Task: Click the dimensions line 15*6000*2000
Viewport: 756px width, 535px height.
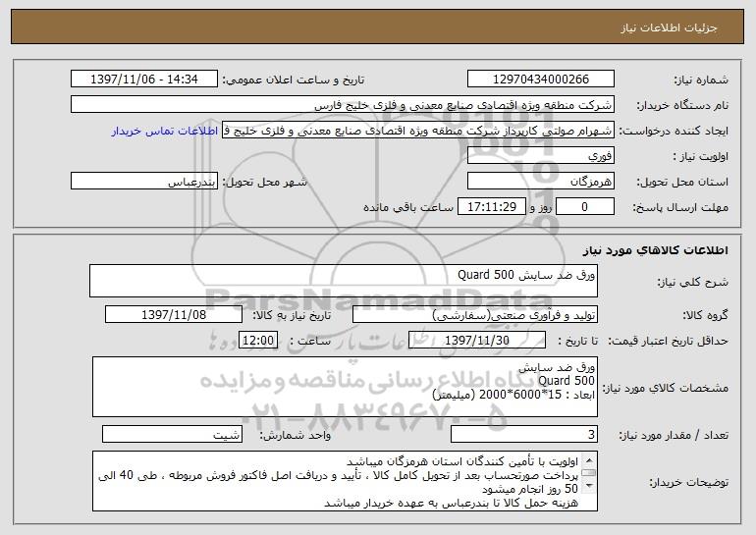Action: (x=513, y=395)
